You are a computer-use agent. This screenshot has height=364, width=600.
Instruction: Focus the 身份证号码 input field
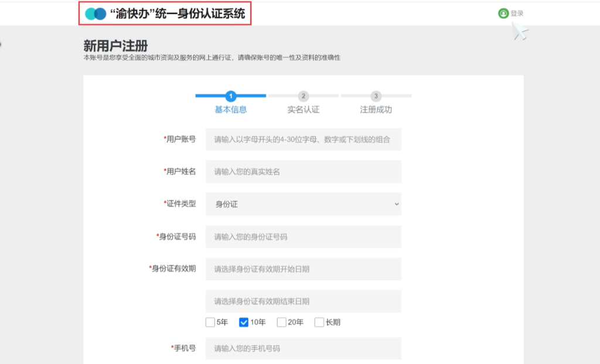click(x=304, y=236)
